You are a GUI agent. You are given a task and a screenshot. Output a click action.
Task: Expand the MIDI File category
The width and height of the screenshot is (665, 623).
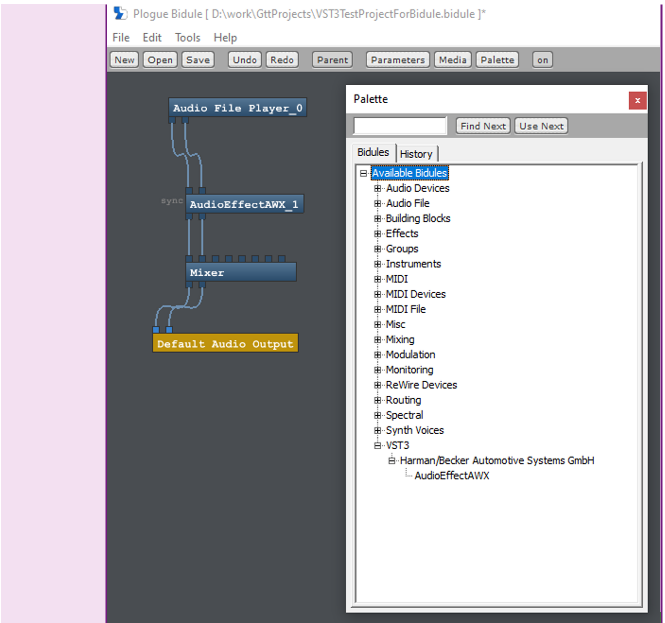click(x=377, y=309)
